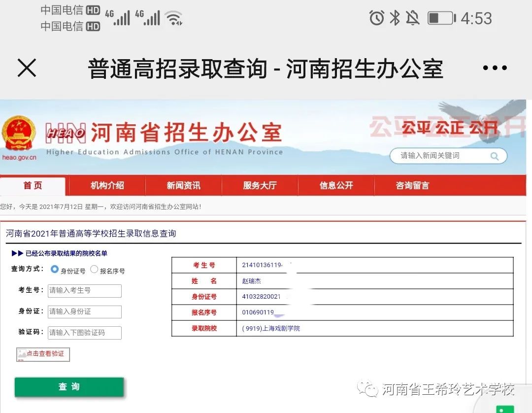Click the 考生号 input field
The image size is (532, 413).
pos(85,290)
